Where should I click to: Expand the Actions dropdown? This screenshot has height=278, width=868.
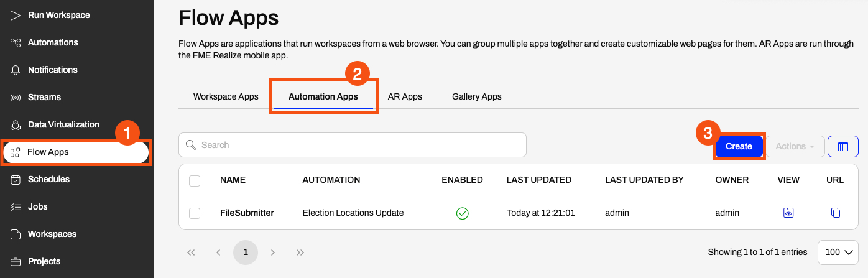[x=795, y=146]
